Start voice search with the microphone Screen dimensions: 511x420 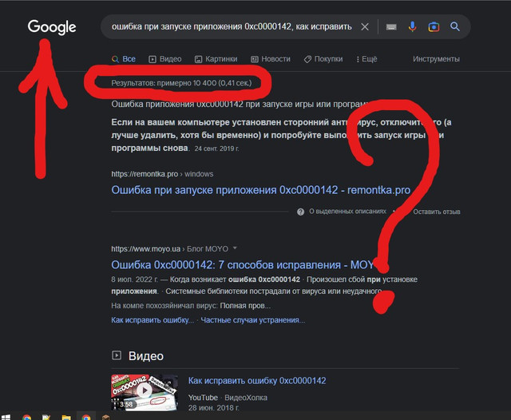[x=413, y=27]
